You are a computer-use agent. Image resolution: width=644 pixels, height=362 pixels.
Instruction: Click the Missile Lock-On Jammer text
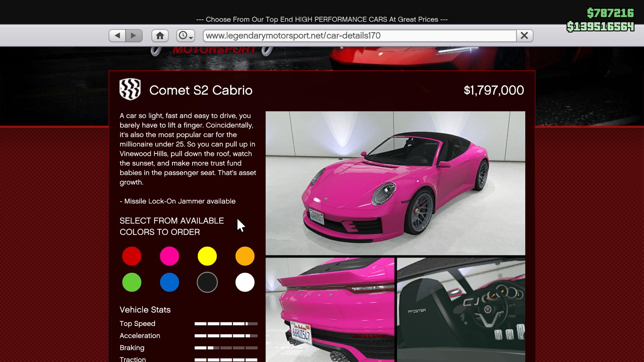[x=177, y=201]
